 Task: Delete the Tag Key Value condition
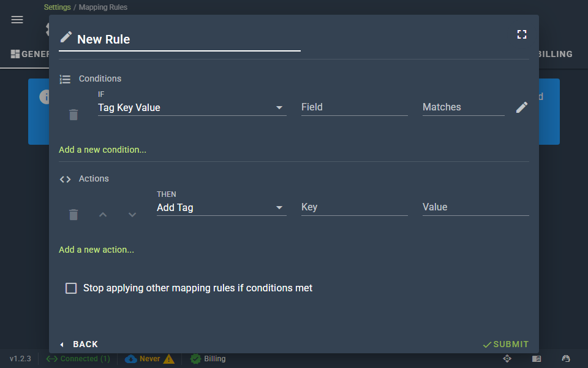(x=73, y=115)
